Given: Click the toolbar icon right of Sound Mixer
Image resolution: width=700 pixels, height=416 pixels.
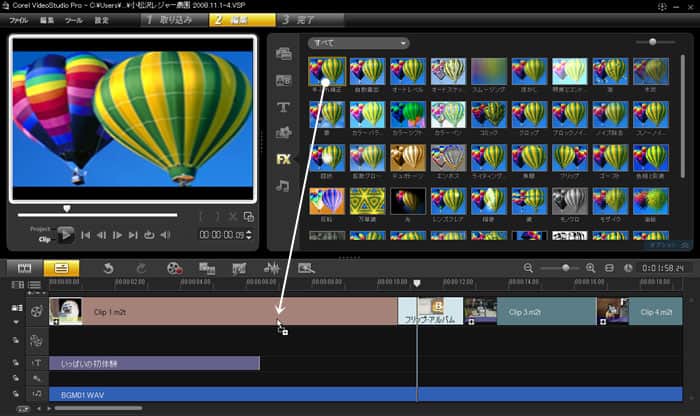Looking at the screenshot, I should click(306, 268).
